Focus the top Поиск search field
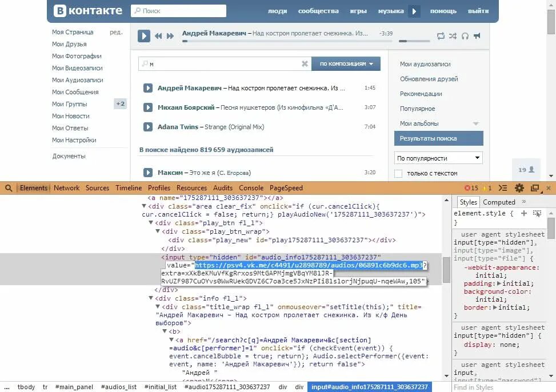 178,11
